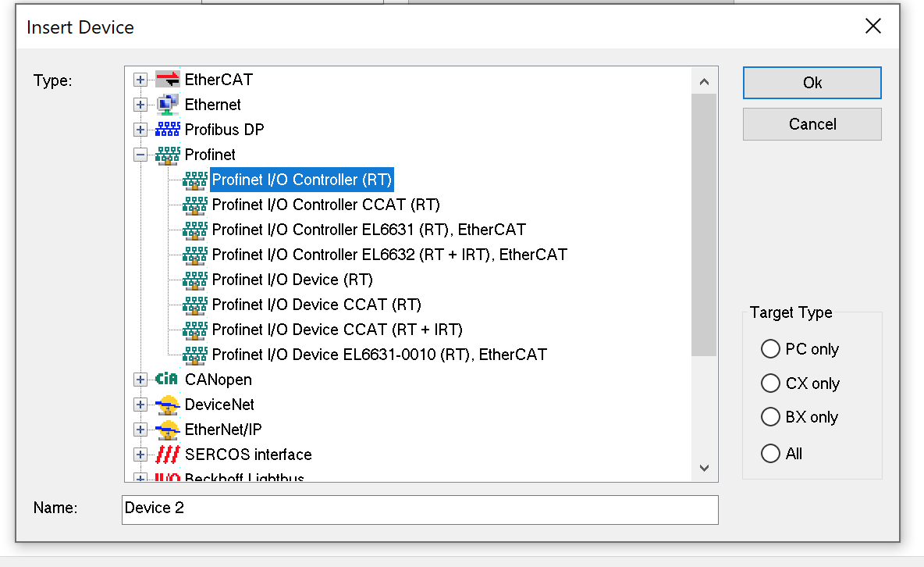Select the DeviceNet label
This screenshot has width=924, height=567.
(219, 405)
